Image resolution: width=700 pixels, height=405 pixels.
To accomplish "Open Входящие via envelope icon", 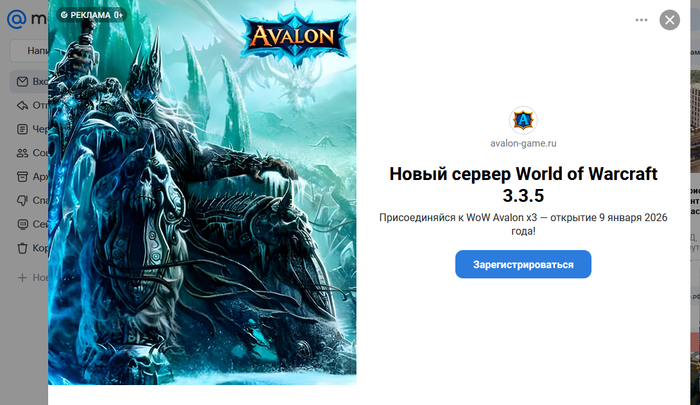I will [x=22, y=82].
